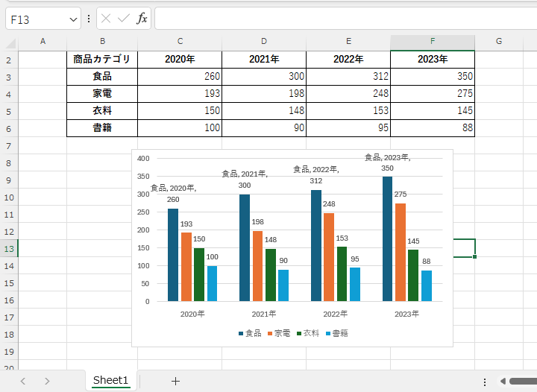Click the sheet tab bar options dots
Screen dimensions: 537x392
tap(485, 382)
